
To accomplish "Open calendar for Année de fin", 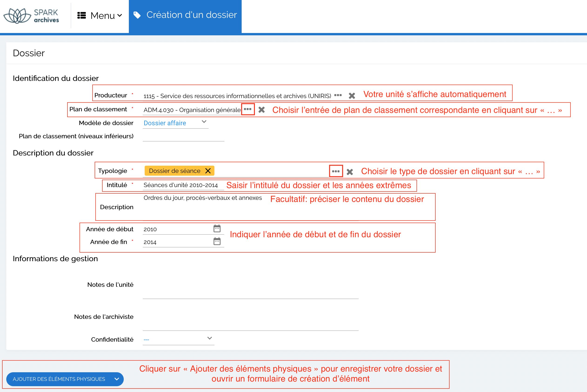I will [x=217, y=241].
